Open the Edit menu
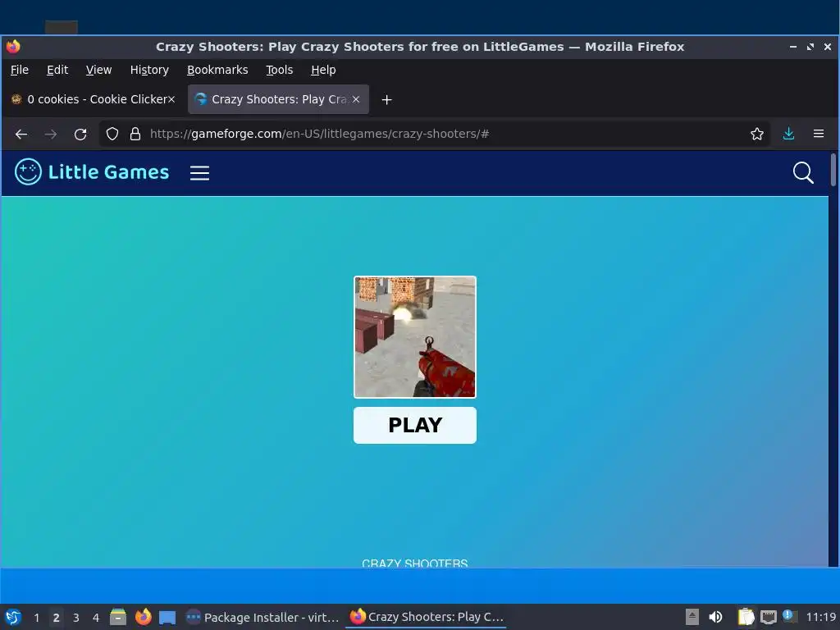This screenshot has height=630, width=840. pos(57,71)
